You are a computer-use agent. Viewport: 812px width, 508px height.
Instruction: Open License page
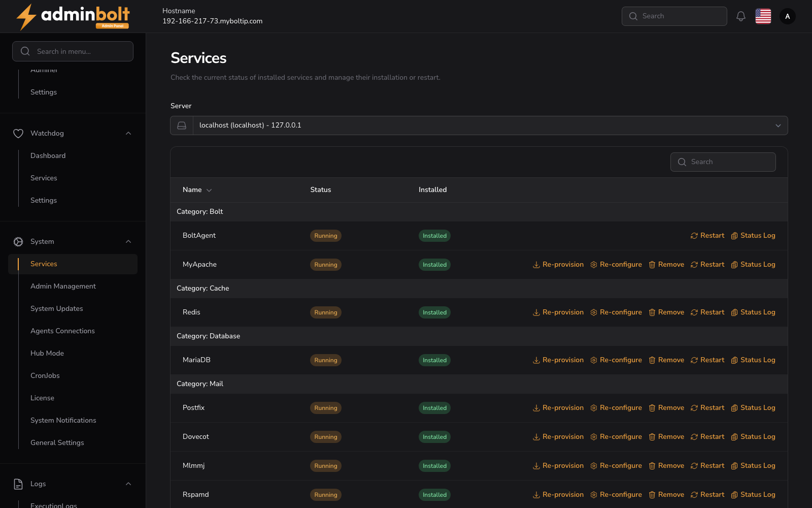(x=42, y=398)
